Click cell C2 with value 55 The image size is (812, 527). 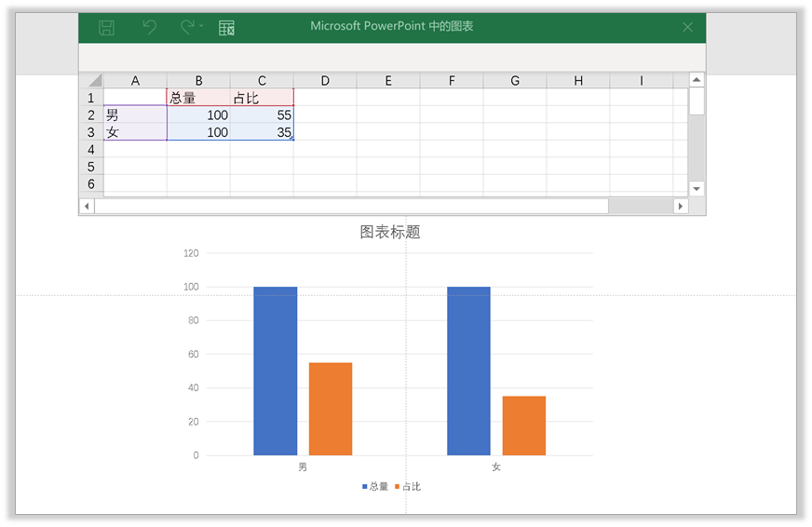pos(262,115)
